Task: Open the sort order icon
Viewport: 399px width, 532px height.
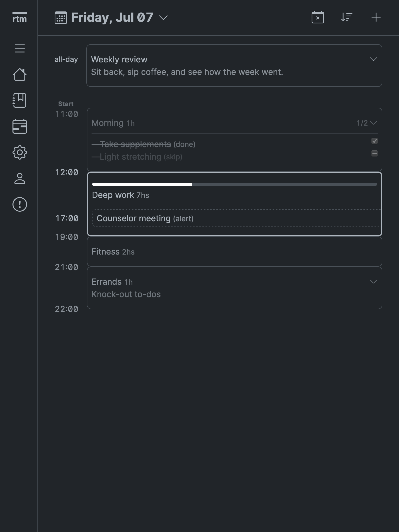Action: (x=346, y=17)
